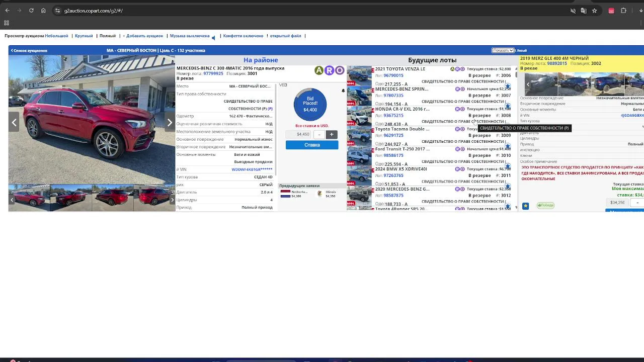644x362 pixels.
Task: Star the Mercedes-Benz Sprinter lot 3007
Action: pyautogui.click(x=508, y=107)
